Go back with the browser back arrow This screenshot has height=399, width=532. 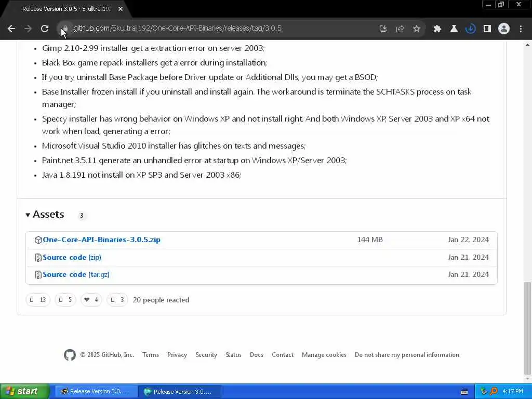tap(11, 29)
